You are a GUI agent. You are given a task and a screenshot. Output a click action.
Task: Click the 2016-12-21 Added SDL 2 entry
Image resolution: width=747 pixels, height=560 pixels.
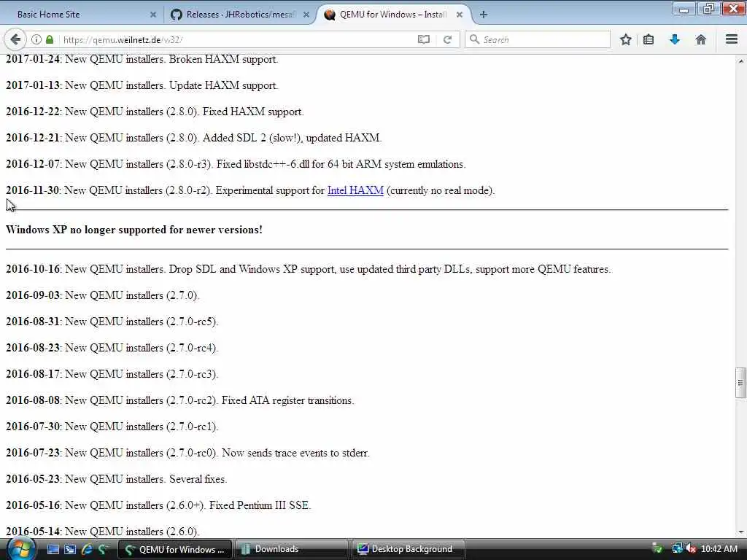coord(194,138)
